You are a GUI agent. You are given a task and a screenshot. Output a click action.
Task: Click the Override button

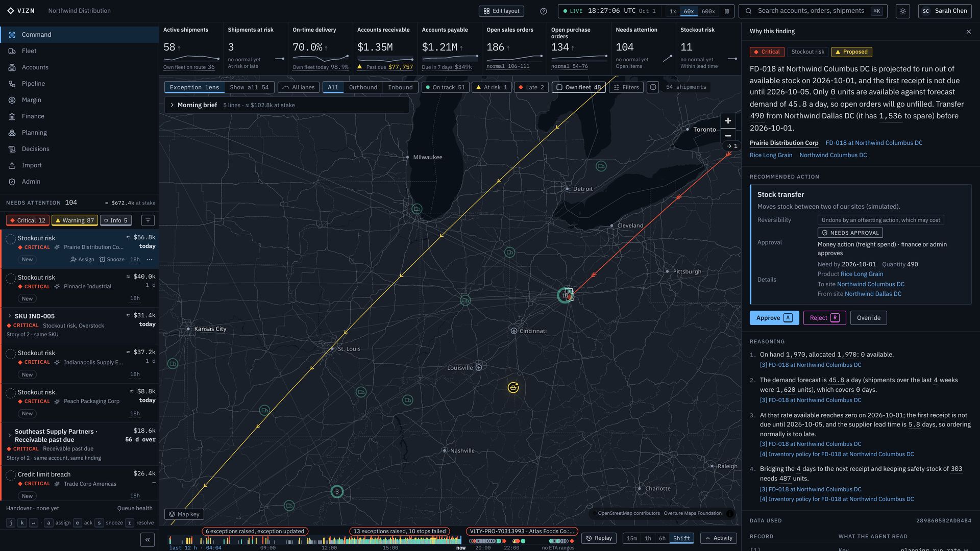[x=868, y=318]
